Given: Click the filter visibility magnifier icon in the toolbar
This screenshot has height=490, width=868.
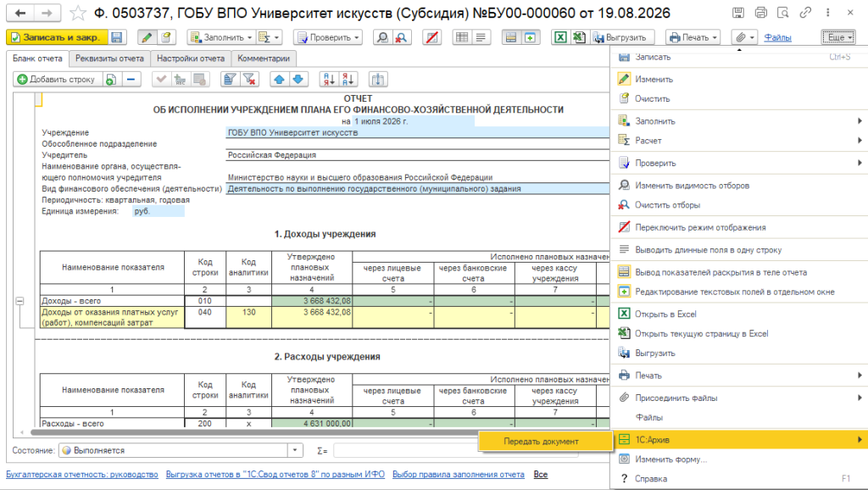Looking at the screenshot, I should coord(382,37).
